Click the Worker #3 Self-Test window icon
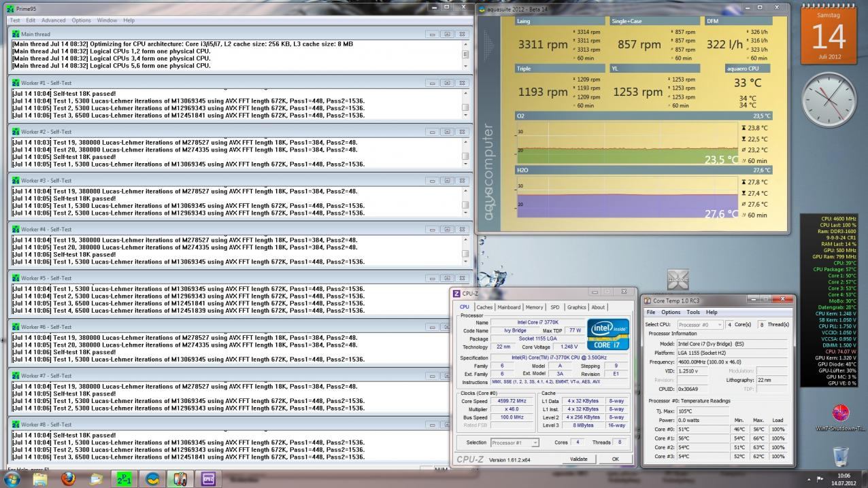 point(16,181)
